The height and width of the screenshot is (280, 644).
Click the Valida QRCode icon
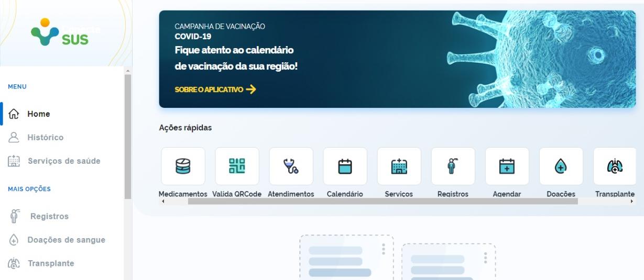(x=237, y=166)
